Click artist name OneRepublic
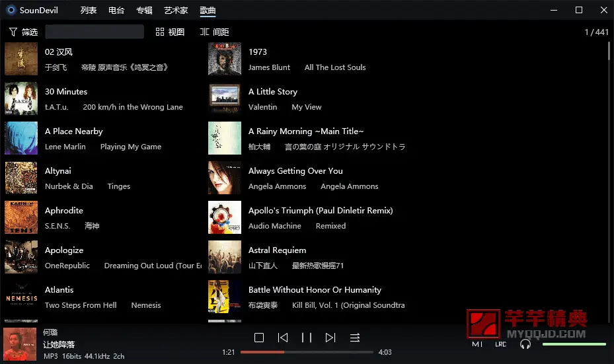This screenshot has height=364, width=614. click(x=67, y=266)
